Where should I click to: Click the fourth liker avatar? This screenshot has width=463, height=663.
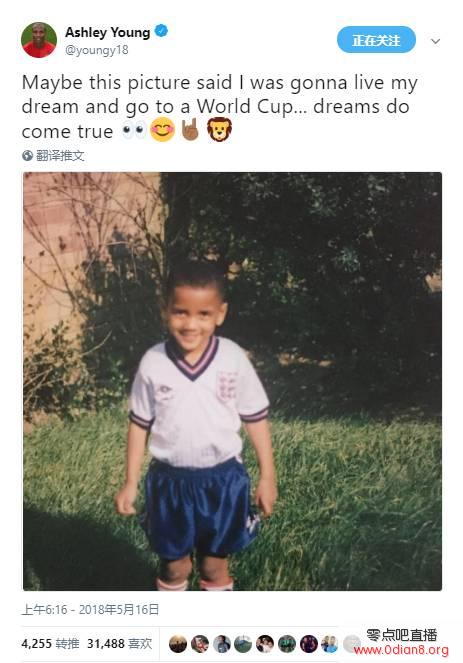pos(243,644)
